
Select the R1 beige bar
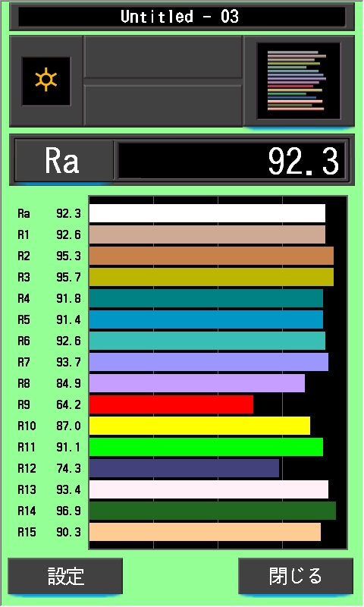click(207, 234)
